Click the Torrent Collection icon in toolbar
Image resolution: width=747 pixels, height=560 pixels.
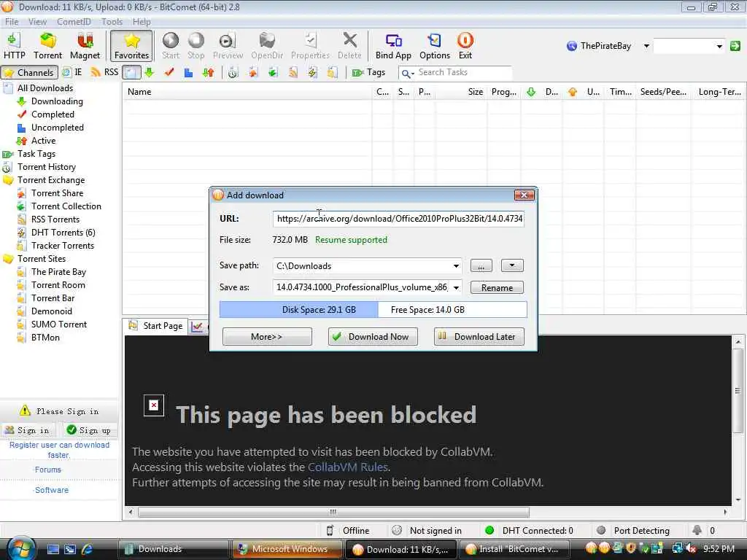click(273, 72)
